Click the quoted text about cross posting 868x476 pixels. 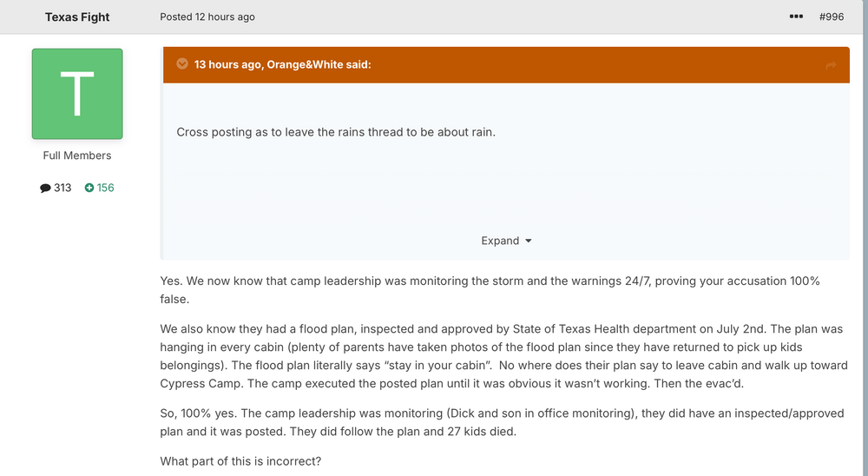336,132
